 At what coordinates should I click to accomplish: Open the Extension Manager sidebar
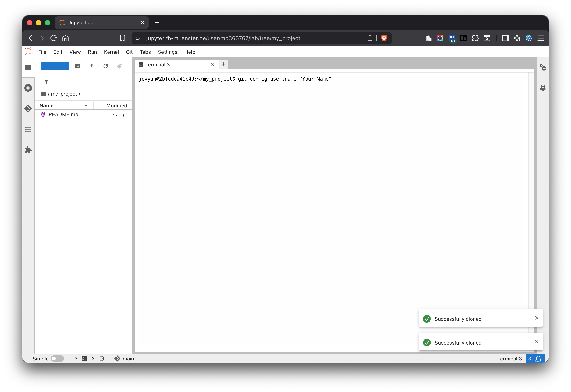pyautogui.click(x=28, y=150)
